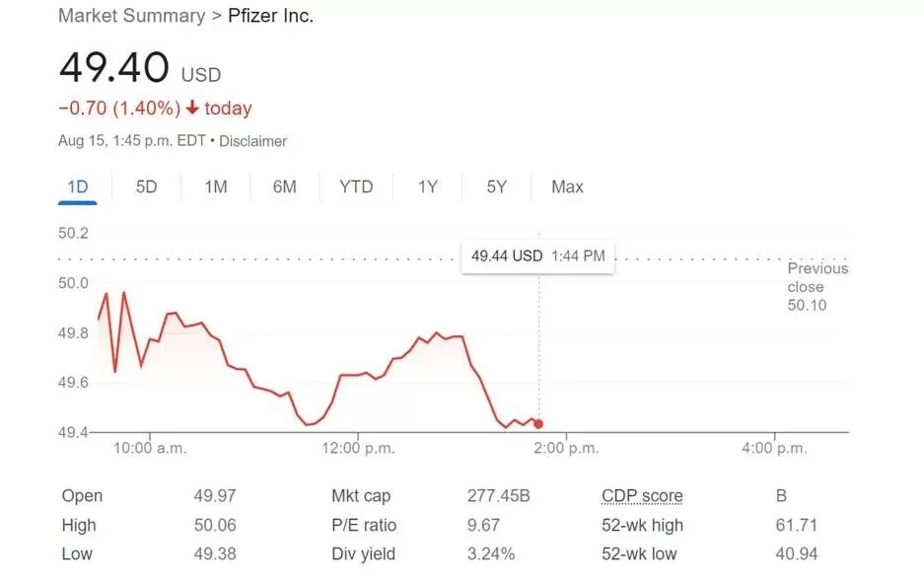Open the 1M chart range
This screenshot has width=924, height=584.
pos(216,187)
